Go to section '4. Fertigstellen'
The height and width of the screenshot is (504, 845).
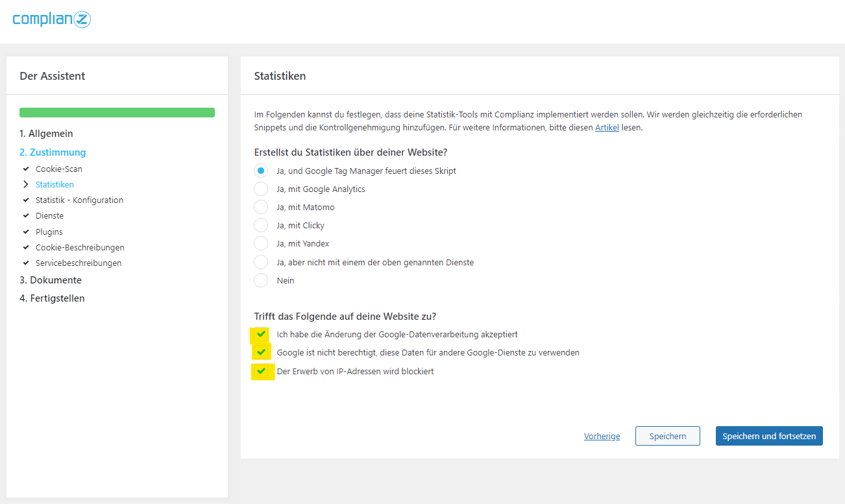(52, 298)
